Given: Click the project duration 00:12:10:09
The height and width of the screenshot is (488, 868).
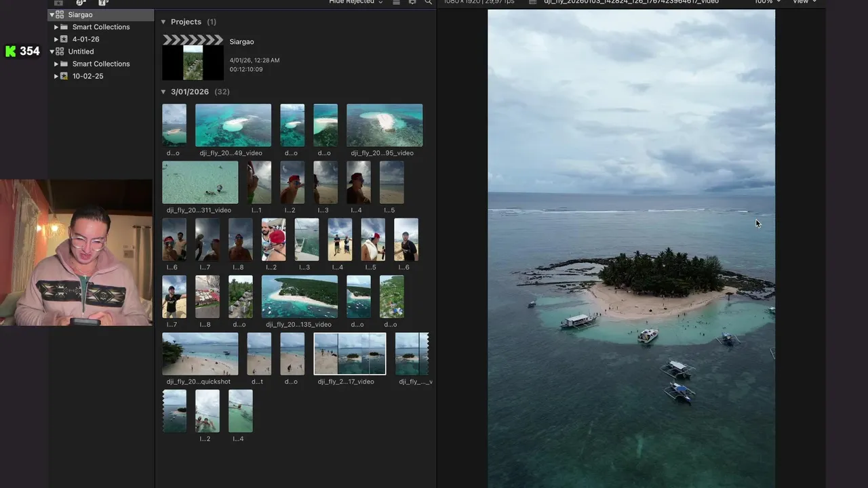Looking at the screenshot, I should (246, 69).
